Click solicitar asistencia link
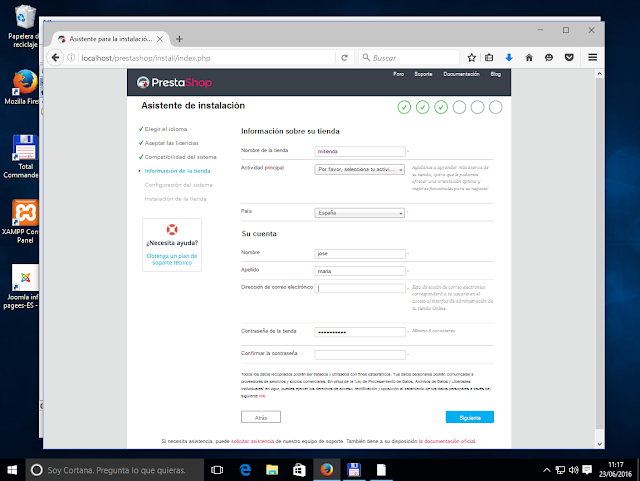The width and height of the screenshot is (640, 481). tap(253, 441)
